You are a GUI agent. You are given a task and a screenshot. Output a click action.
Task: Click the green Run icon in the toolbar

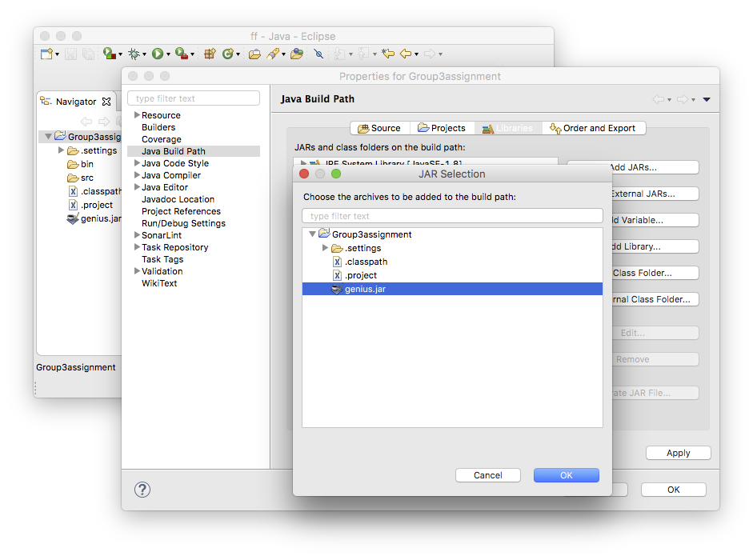pyautogui.click(x=158, y=54)
